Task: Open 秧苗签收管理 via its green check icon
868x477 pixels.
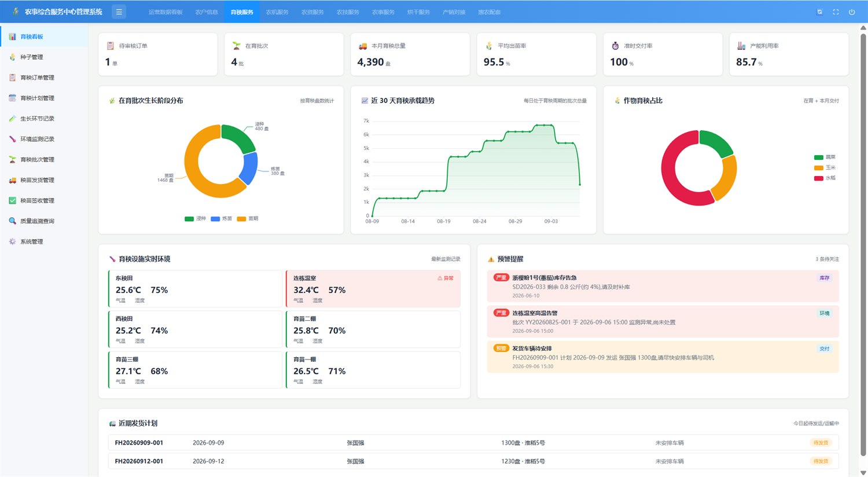Action: [12, 200]
